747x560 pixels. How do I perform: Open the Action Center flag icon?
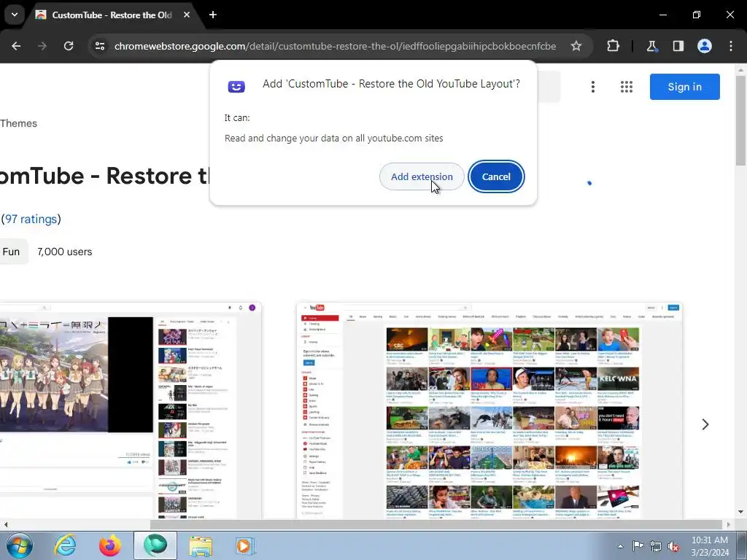[x=638, y=546]
